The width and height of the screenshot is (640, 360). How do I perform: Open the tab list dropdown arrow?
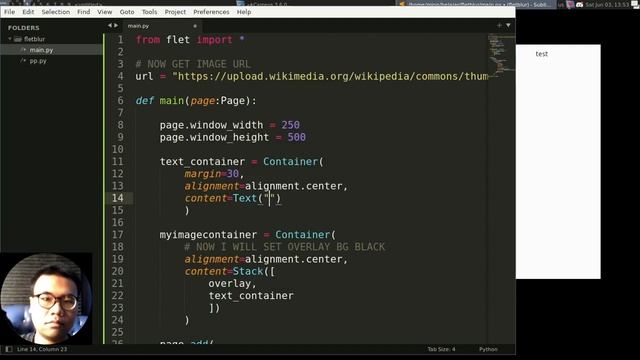pos(508,25)
